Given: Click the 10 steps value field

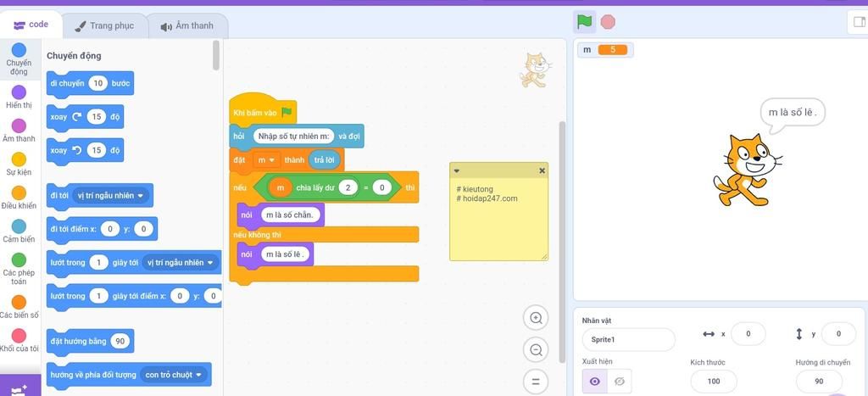Looking at the screenshot, I should [x=98, y=84].
